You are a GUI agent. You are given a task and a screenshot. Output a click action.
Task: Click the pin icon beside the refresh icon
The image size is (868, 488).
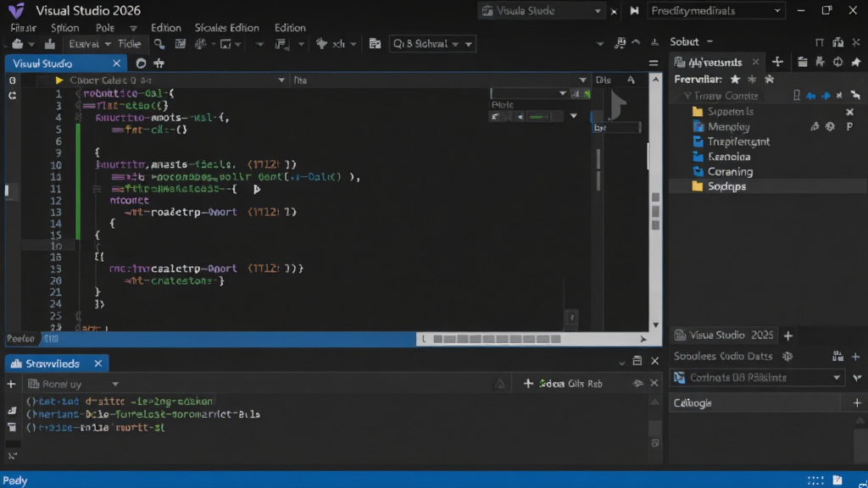tap(159, 64)
